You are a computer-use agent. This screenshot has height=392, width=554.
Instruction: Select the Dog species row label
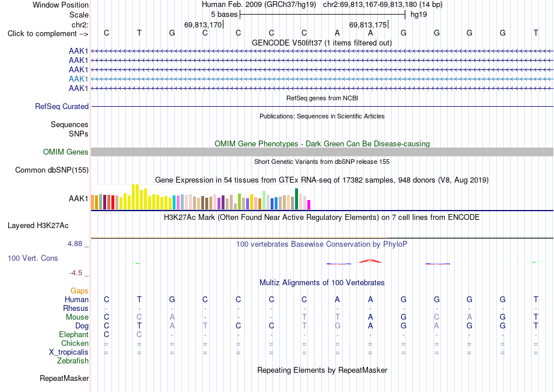point(82,326)
